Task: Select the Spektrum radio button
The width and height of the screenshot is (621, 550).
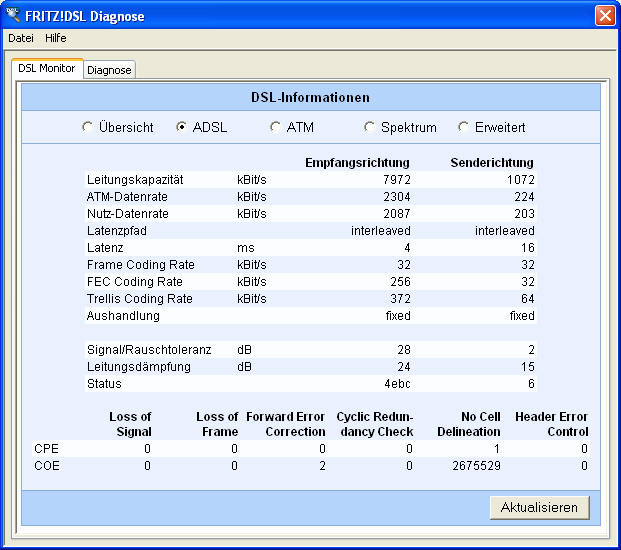Action: point(369,127)
